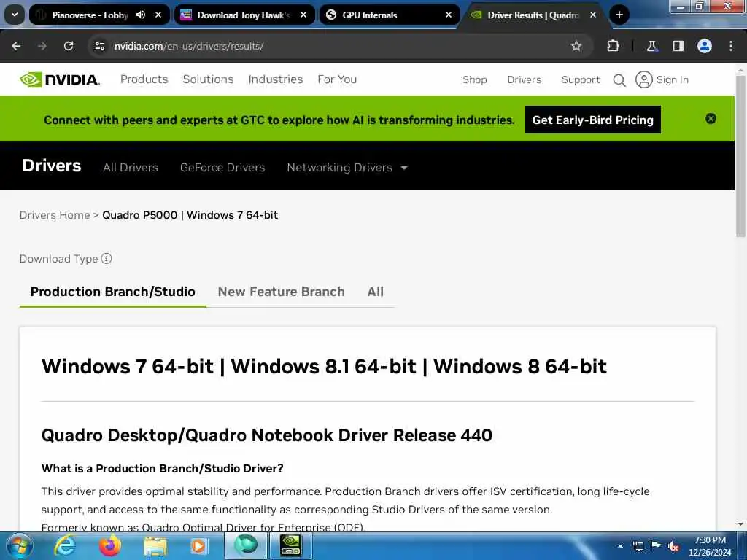This screenshot has width=747, height=560.
Task: Open the Support link
Action: click(x=580, y=79)
